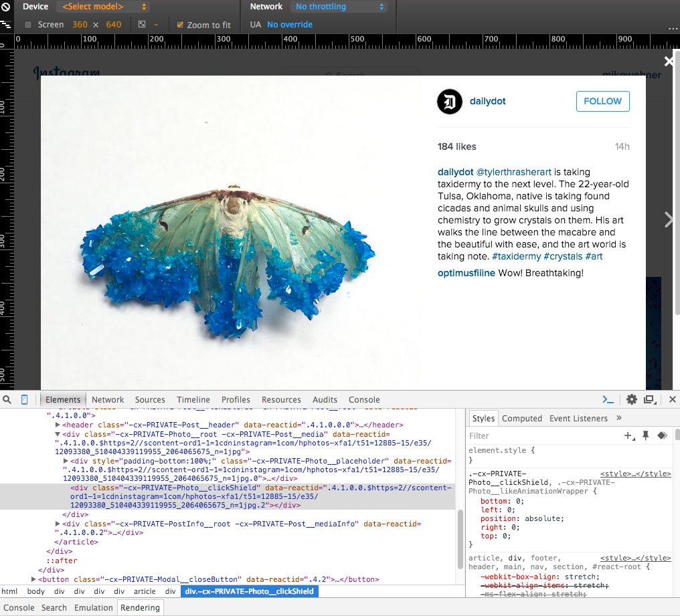Screen dimensions: 680x616
Task: Click the new style rule plus icon
Action: (x=629, y=435)
